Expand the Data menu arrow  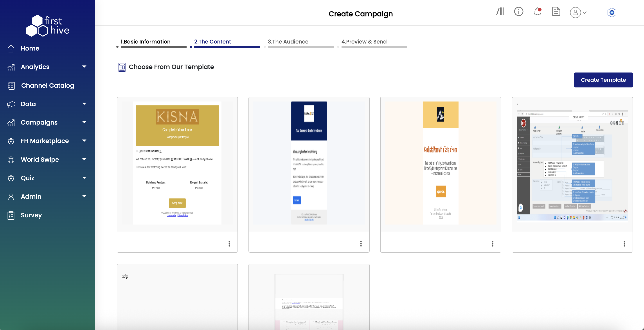(84, 103)
